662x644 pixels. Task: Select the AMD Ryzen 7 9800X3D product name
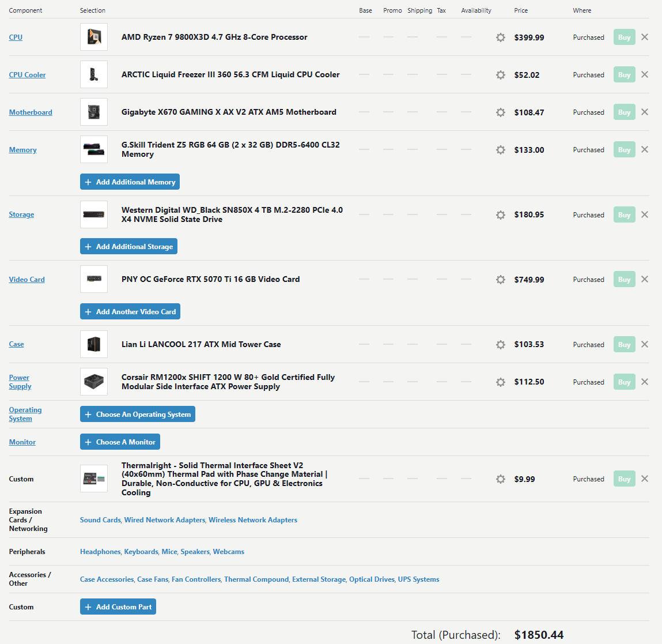pyautogui.click(x=214, y=37)
